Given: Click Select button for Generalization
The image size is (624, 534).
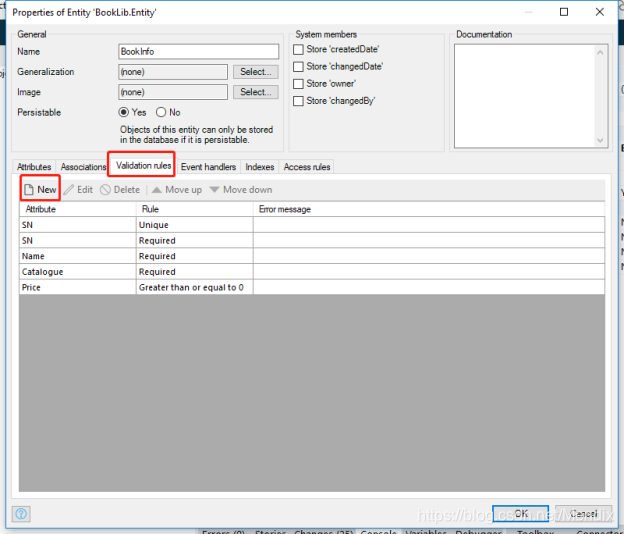Looking at the screenshot, I should pyautogui.click(x=255, y=72).
